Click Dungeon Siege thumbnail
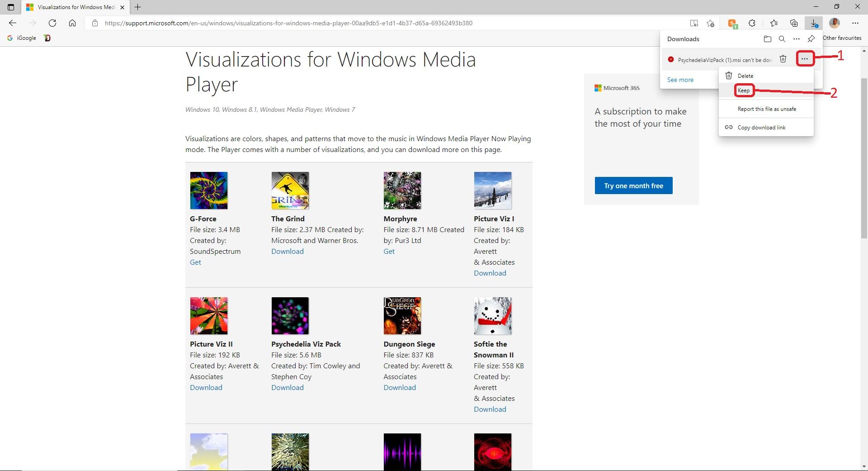This screenshot has width=868, height=471. (x=402, y=316)
